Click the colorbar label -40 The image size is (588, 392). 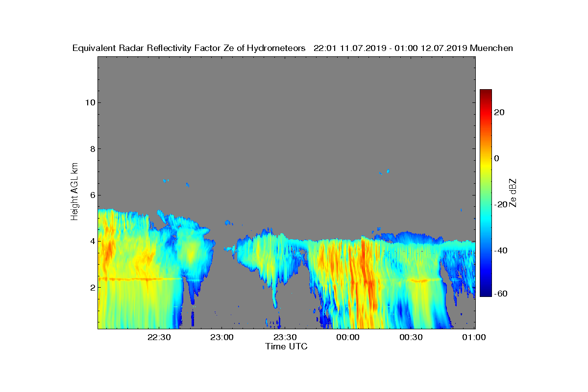500,250
